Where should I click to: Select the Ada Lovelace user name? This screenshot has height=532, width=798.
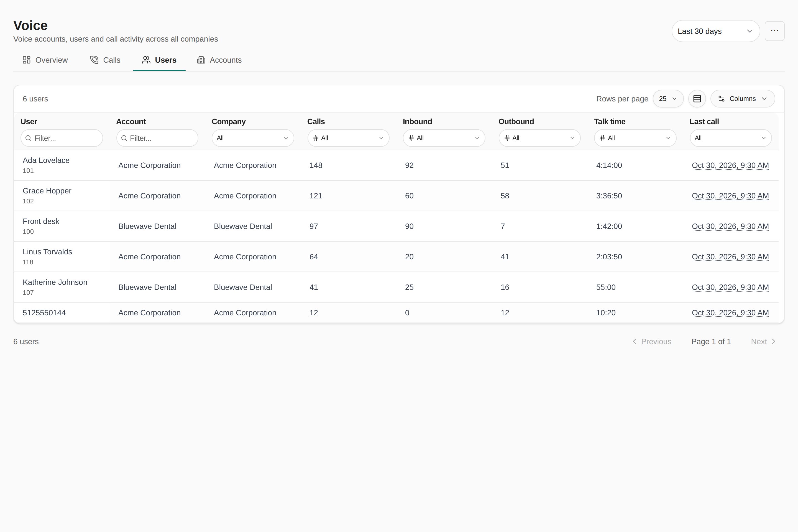46,160
